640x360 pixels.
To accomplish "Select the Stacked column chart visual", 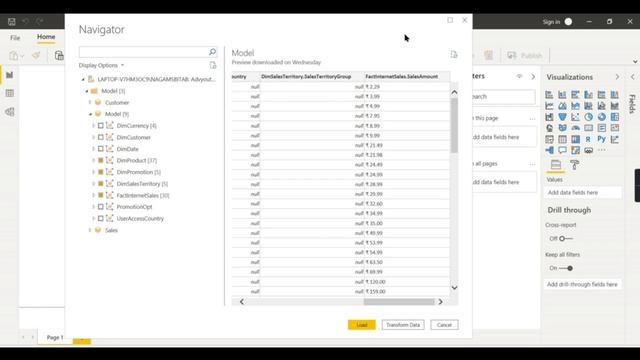I will tap(562, 95).
